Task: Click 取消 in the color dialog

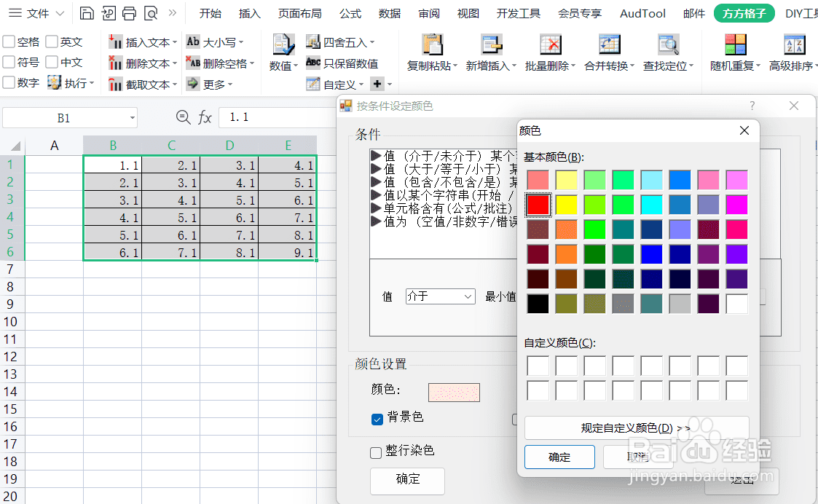Action: (637, 457)
